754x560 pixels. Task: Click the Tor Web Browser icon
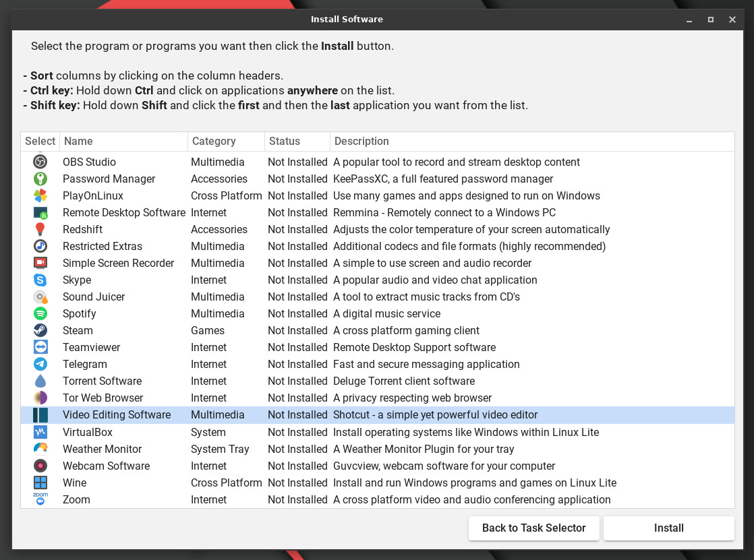pyautogui.click(x=40, y=398)
